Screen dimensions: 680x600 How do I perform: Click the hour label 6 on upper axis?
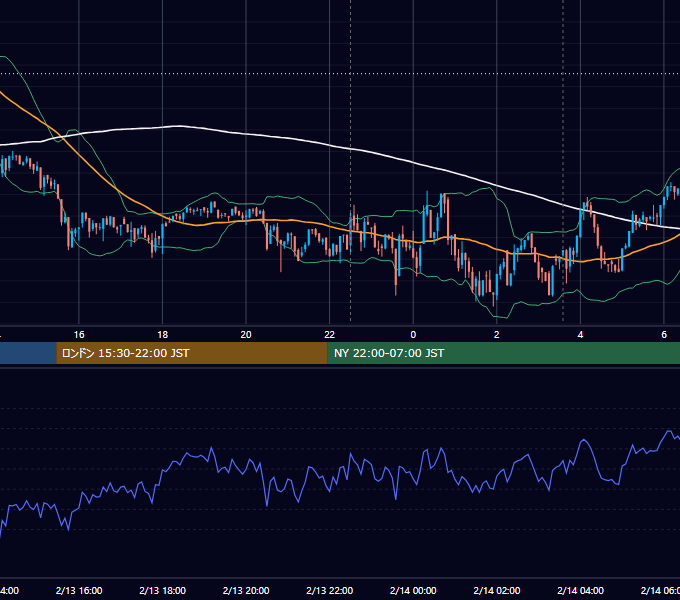[664, 335]
